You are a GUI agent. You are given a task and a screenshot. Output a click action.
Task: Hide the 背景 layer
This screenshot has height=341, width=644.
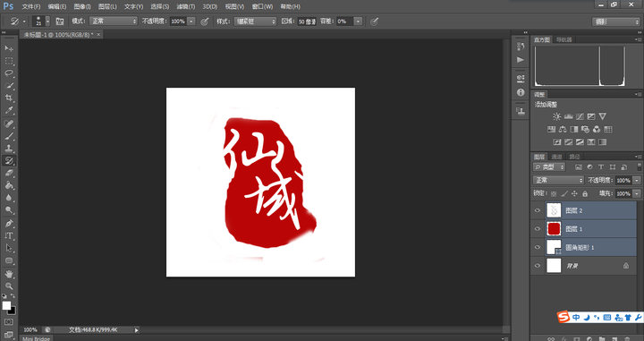click(538, 266)
